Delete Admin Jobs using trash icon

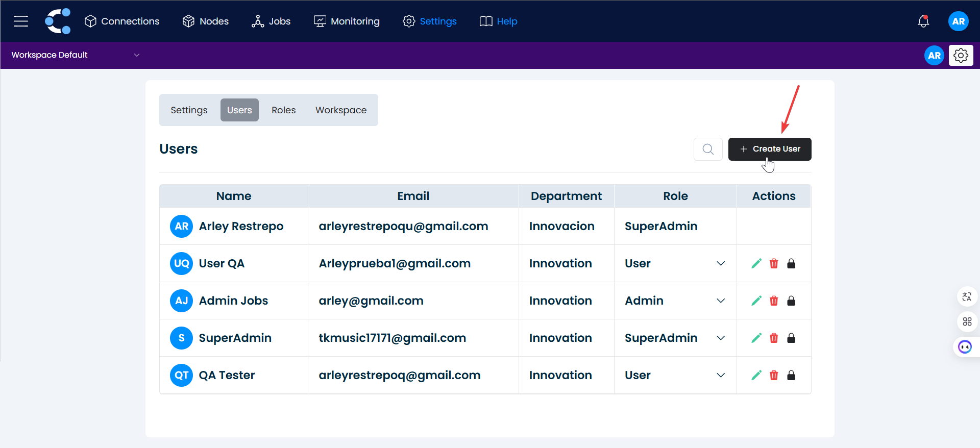[774, 301]
